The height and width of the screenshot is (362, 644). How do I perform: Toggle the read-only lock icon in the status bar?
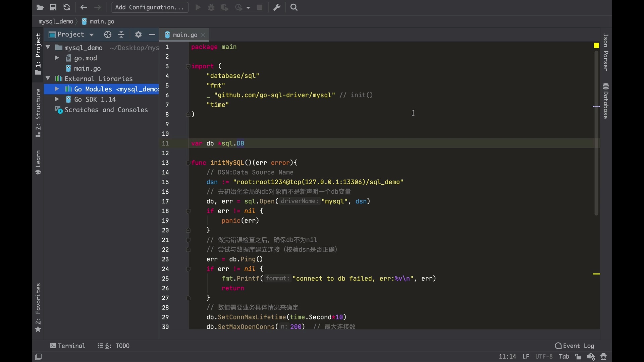(578, 357)
